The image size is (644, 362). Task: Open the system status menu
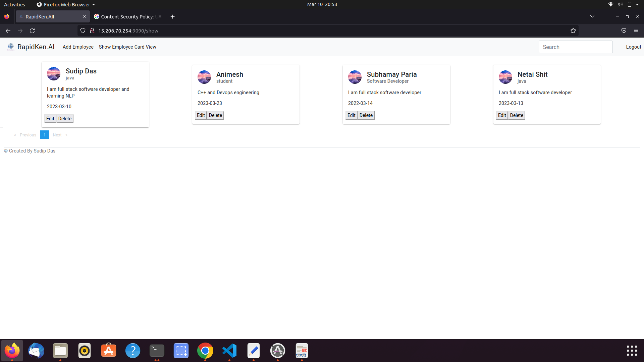point(624,4)
